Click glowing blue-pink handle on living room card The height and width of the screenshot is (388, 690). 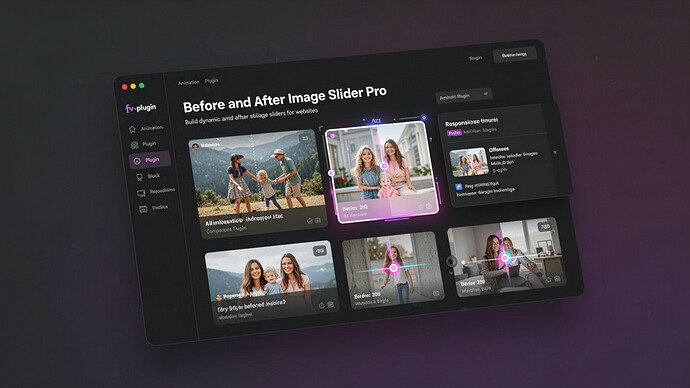click(x=505, y=257)
